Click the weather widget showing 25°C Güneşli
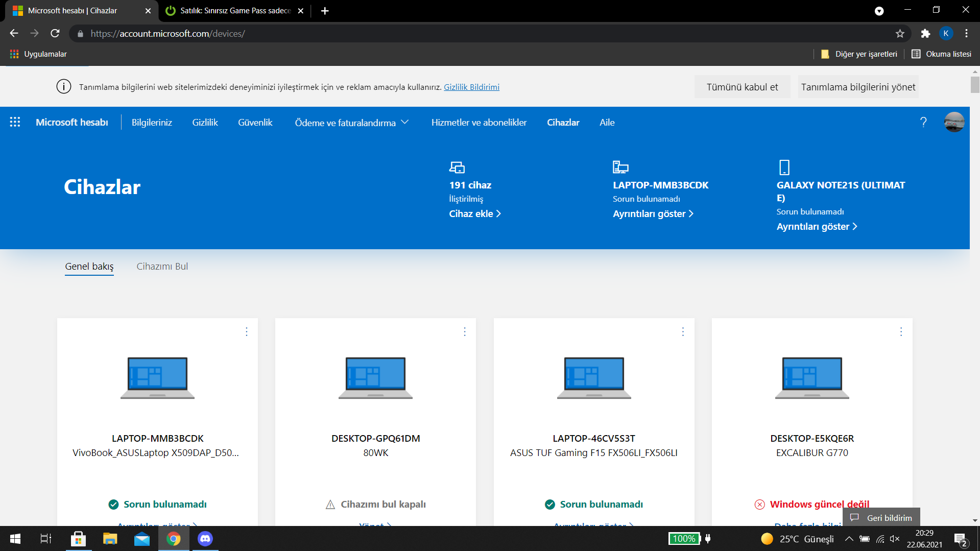 pyautogui.click(x=797, y=539)
